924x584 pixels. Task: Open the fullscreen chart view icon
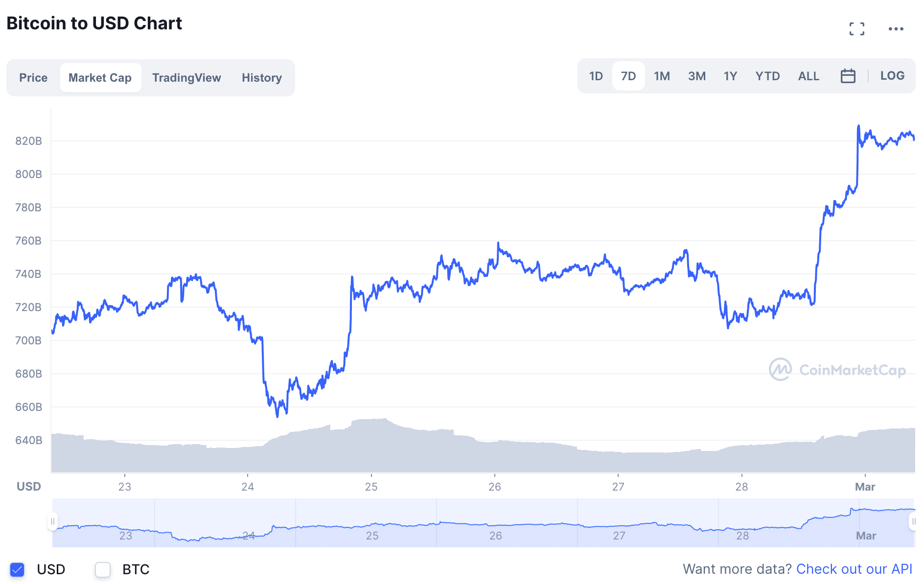(x=856, y=29)
